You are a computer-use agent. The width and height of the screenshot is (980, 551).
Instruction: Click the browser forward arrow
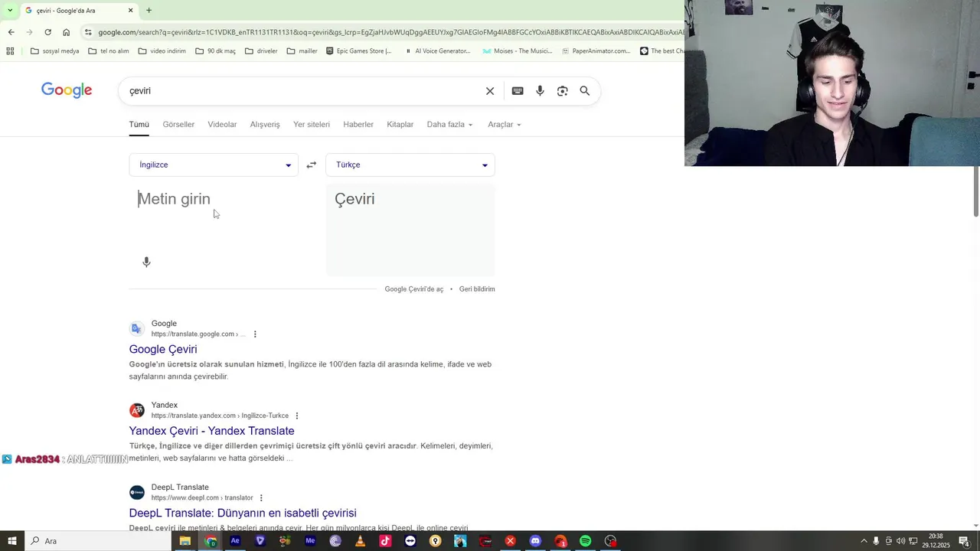[29, 32]
